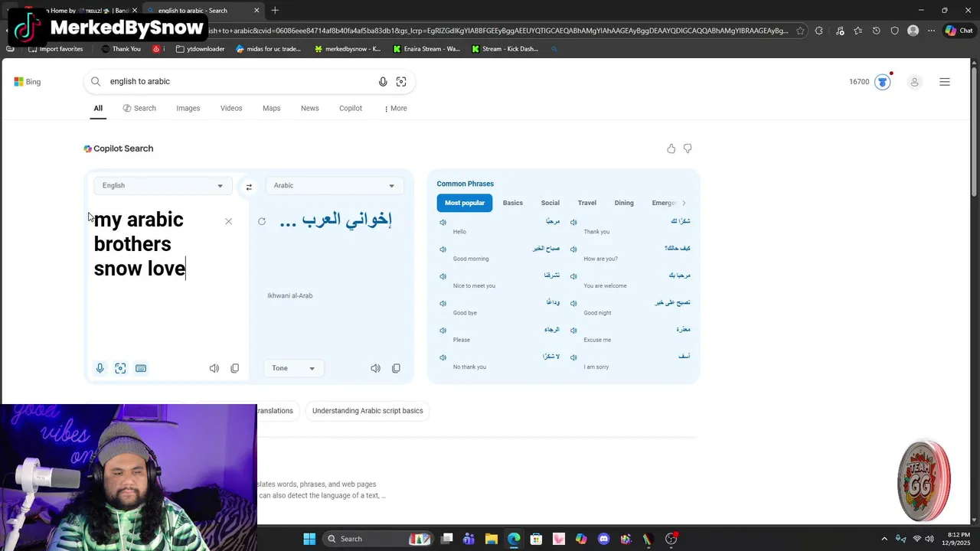The image size is (980, 551).
Task: Copy the Arabic translation
Action: pos(396,368)
